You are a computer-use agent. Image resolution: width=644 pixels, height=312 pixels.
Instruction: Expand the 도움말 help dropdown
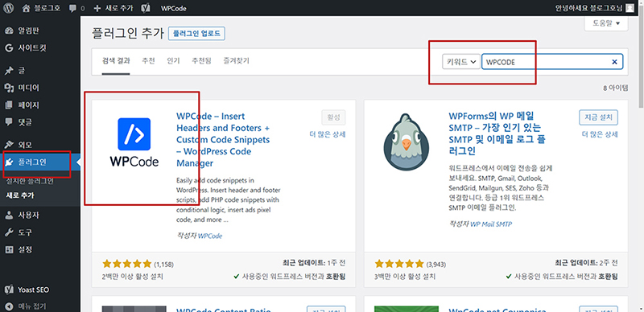tap(606, 24)
